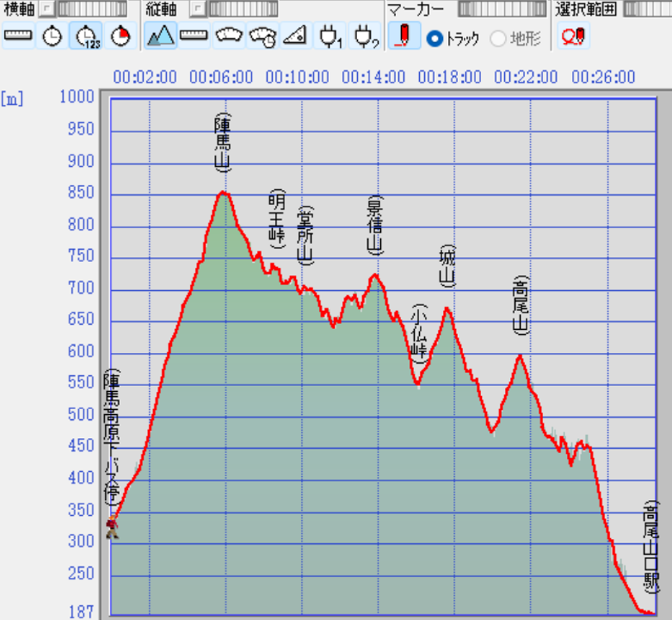Toggle small button beside 縦軸 label
The height and width of the screenshot is (620, 672).
pyautogui.click(x=198, y=8)
